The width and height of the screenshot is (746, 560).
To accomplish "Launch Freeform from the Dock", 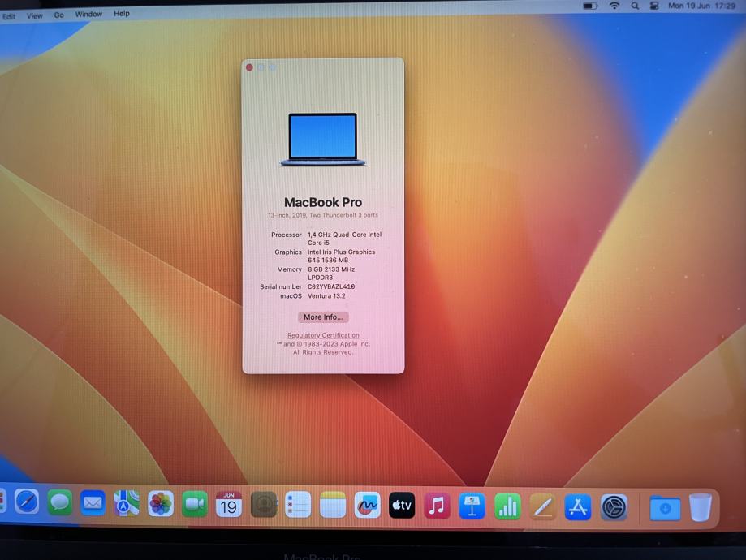I will [367, 506].
